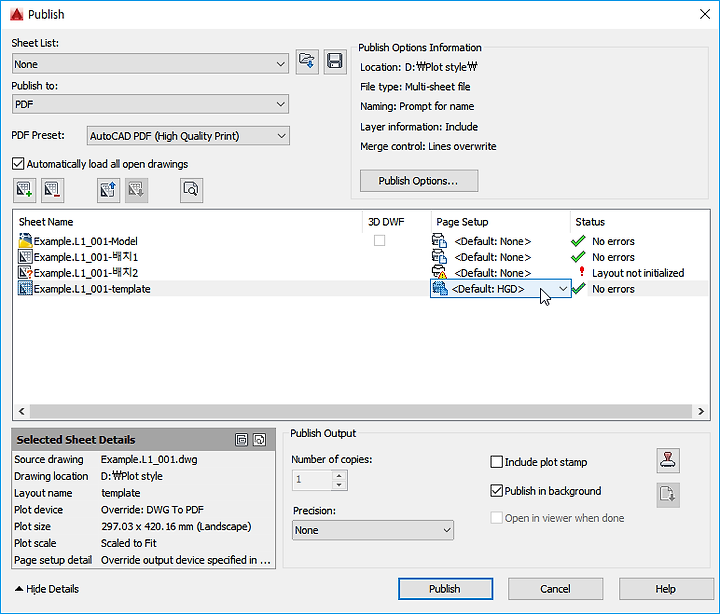Click the layout icon beside Example.L1_001-배치1

(x=25, y=257)
